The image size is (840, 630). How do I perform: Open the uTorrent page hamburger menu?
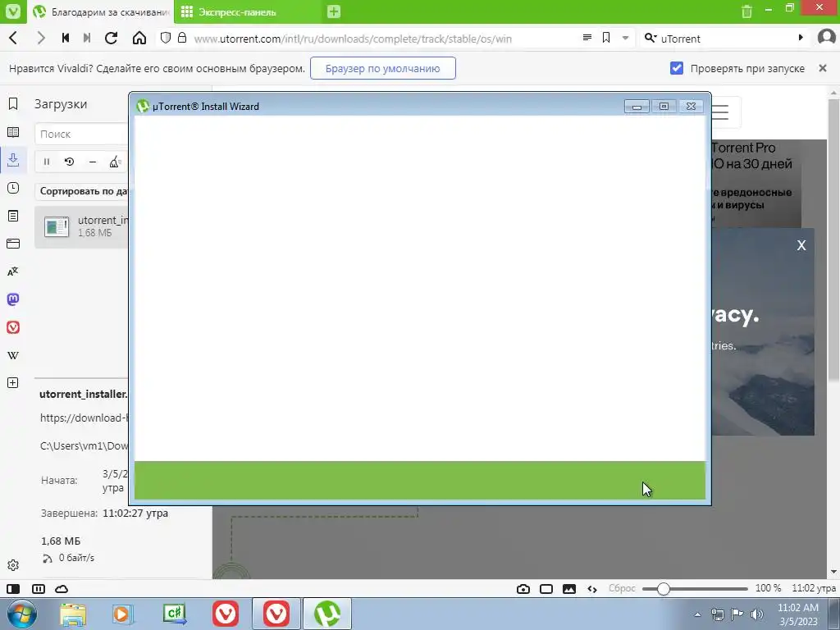(x=721, y=112)
